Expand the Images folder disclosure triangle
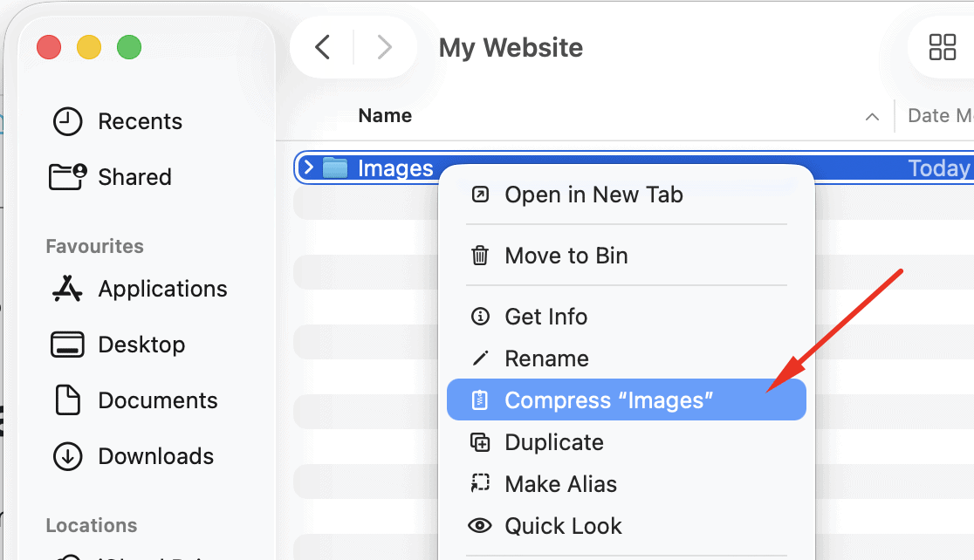Viewport: 974px width, 560px height. (307, 167)
